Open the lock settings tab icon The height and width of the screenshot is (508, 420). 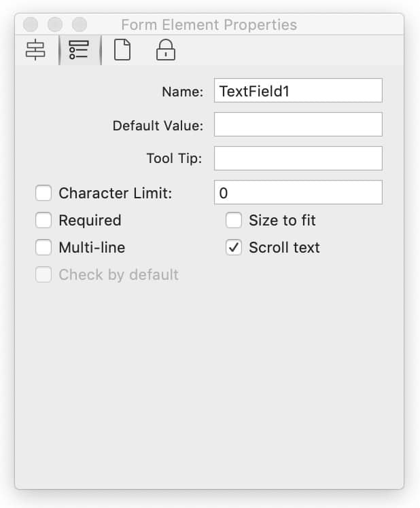(165, 51)
